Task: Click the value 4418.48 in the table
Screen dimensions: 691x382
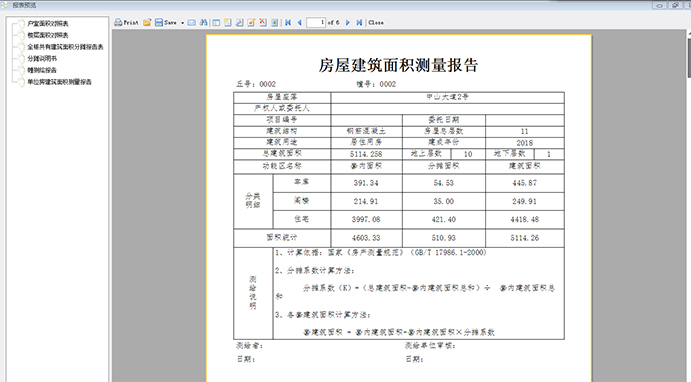Action: pos(524,219)
